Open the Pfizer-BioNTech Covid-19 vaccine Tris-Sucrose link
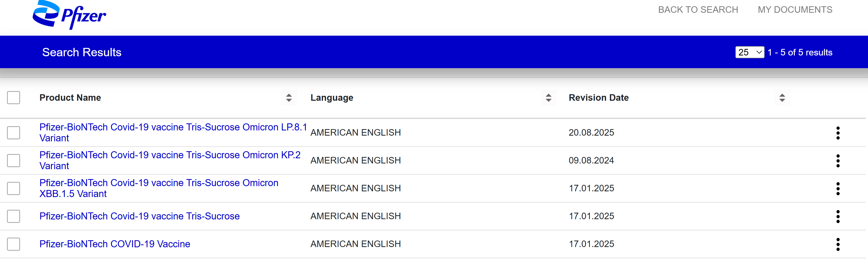Viewport: 868px width, 278px height. pyautogui.click(x=139, y=216)
